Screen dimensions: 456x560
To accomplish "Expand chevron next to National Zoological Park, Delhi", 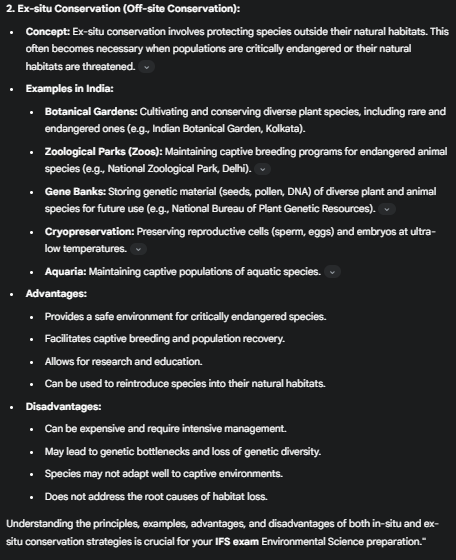I will pos(262,169).
